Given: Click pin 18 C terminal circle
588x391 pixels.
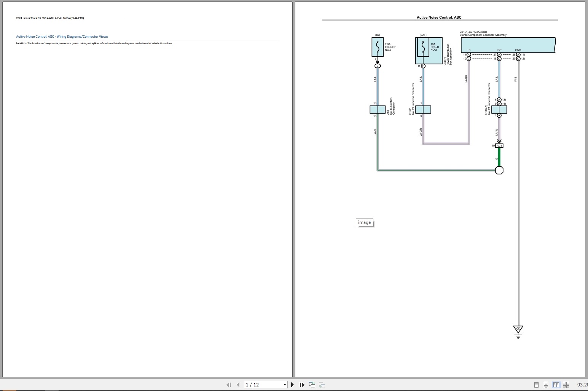Looking at the screenshot, I should [x=499, y=59].
